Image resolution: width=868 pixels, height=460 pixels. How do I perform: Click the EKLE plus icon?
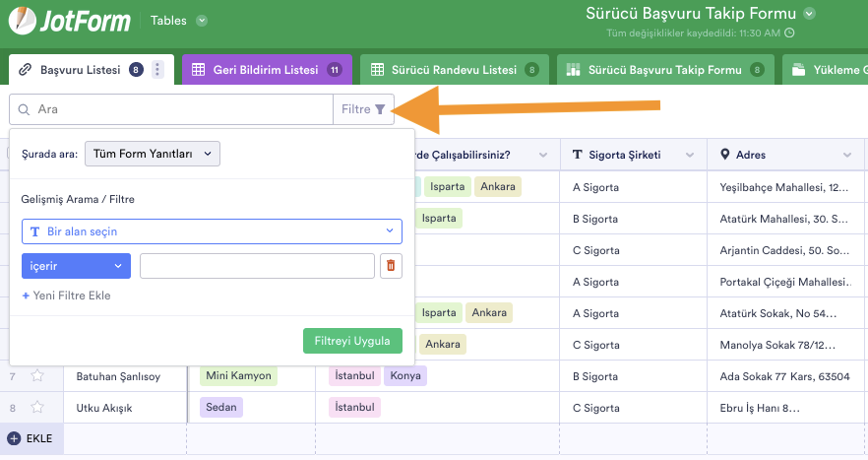[14, 438]
